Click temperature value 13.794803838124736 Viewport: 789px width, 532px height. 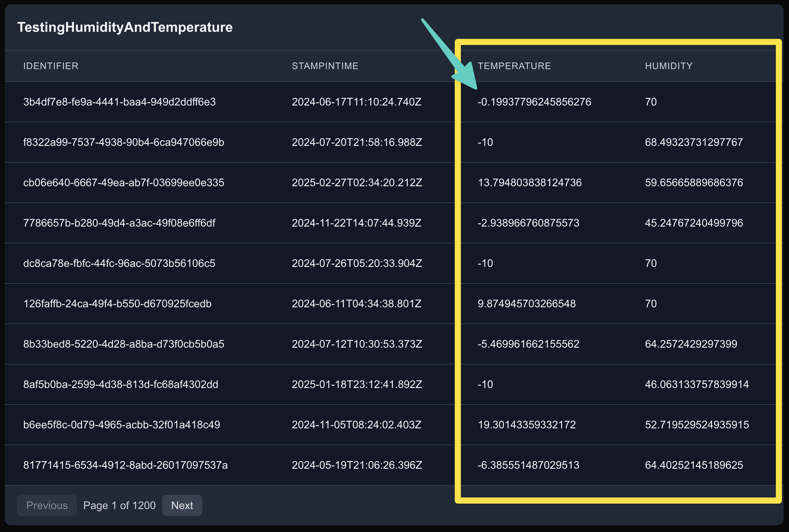click(529, 183)
